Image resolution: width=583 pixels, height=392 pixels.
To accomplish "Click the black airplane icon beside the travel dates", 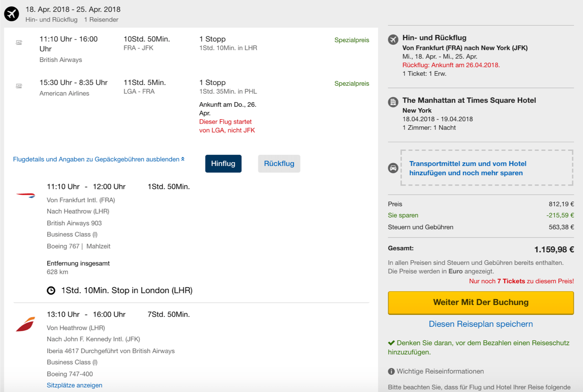I will [x=12, y=14].
